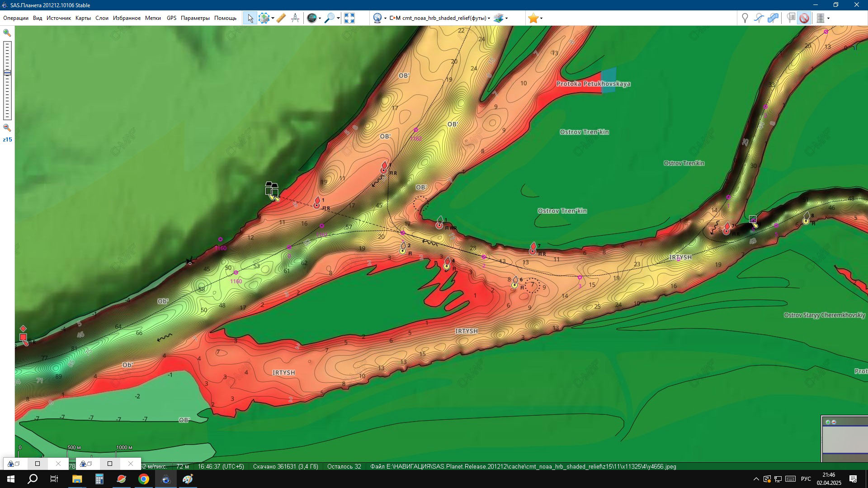
Task: Open the Метки menu
Action: 153,18
